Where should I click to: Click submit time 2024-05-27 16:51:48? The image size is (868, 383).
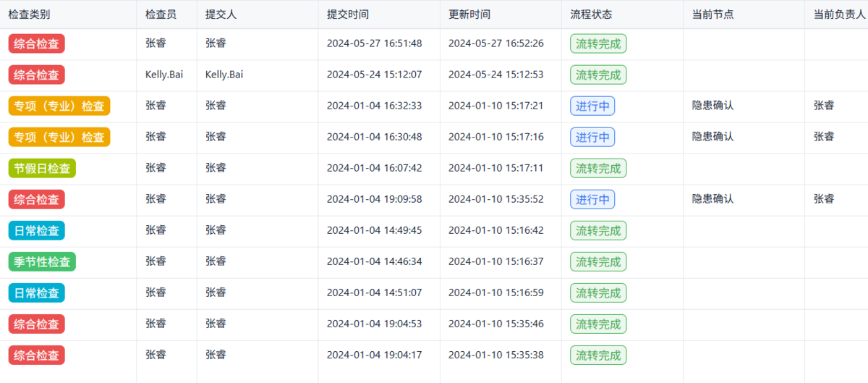tap(374, 43)
